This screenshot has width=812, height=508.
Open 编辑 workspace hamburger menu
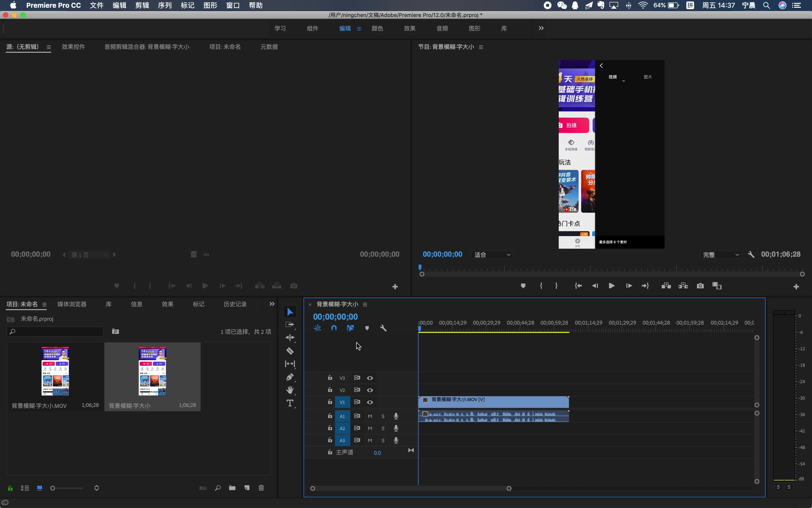[359, 29]
